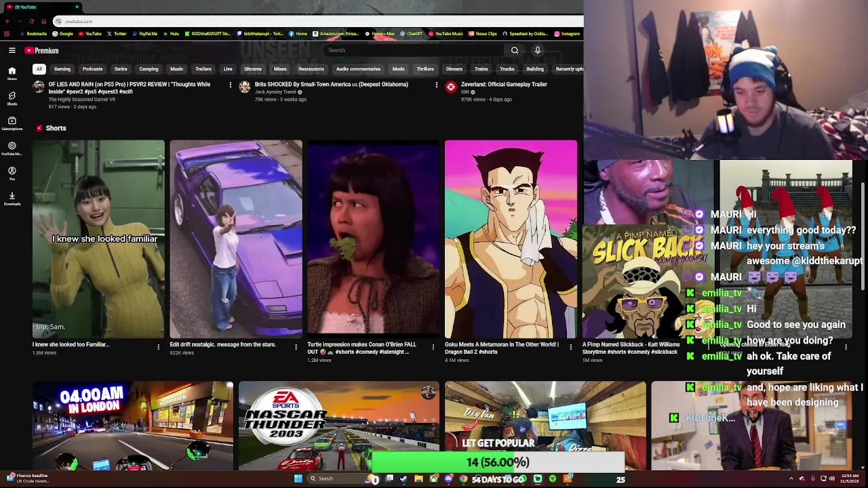Click the browser back arrow
This screenshot has height=488, width=868.
[7, 21]
